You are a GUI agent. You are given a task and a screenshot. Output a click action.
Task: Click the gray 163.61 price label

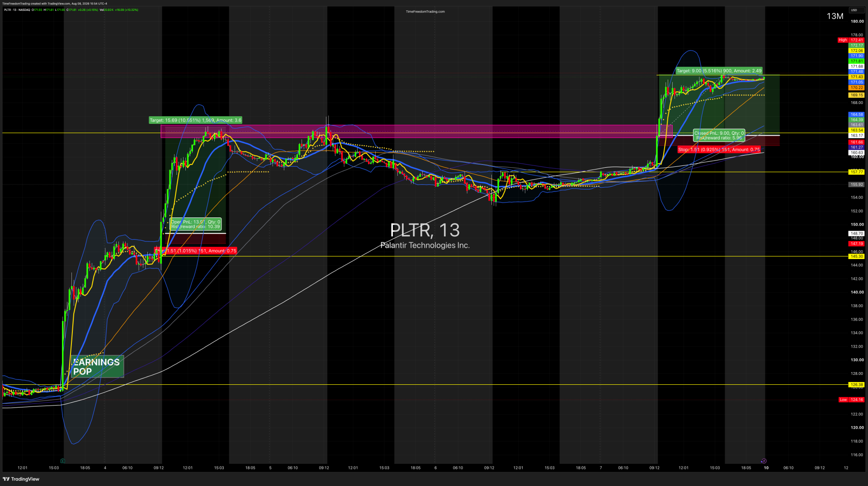pos(857,125)
